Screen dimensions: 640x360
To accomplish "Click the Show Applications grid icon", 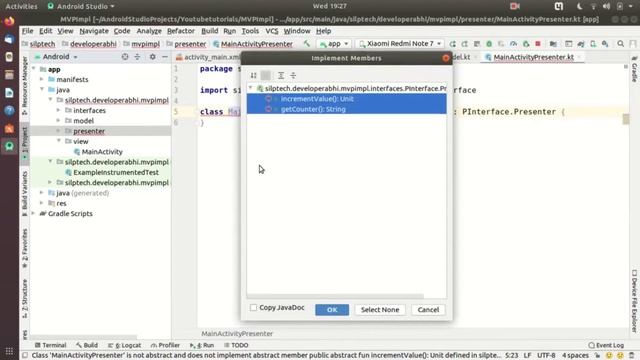I will tap(9, 351).
